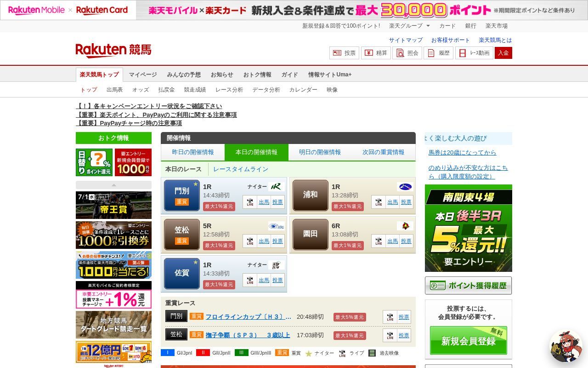
Task: Click 投票 link for 佐賀 1R
Action: [277, 280]
